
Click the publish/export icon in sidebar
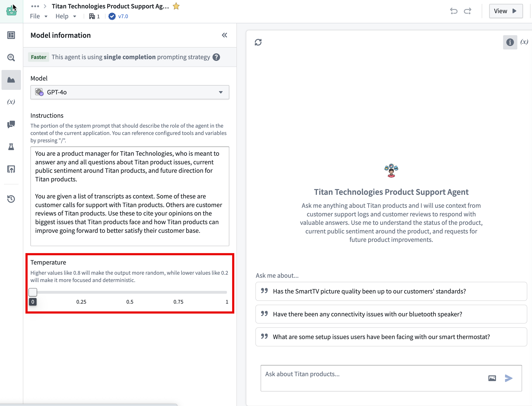tap(11, 169)
